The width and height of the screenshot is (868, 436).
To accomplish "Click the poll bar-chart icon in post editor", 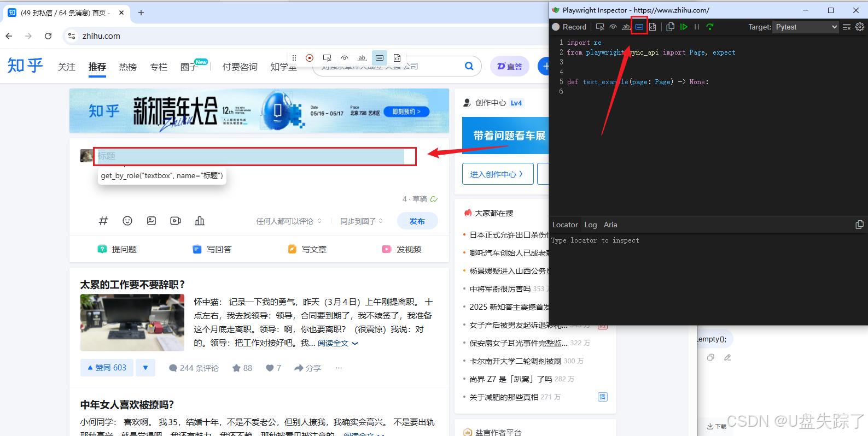I will point(200,221).
